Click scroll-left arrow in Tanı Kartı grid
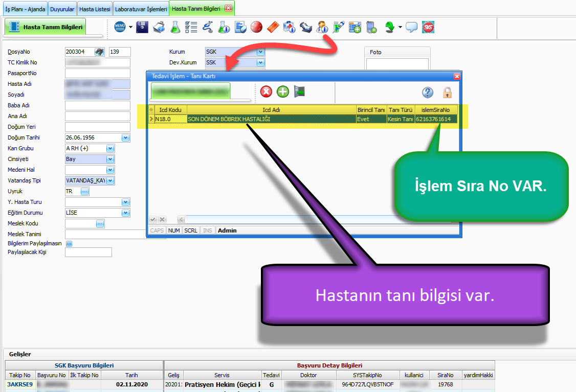576x392 pixels. (181, 219)
